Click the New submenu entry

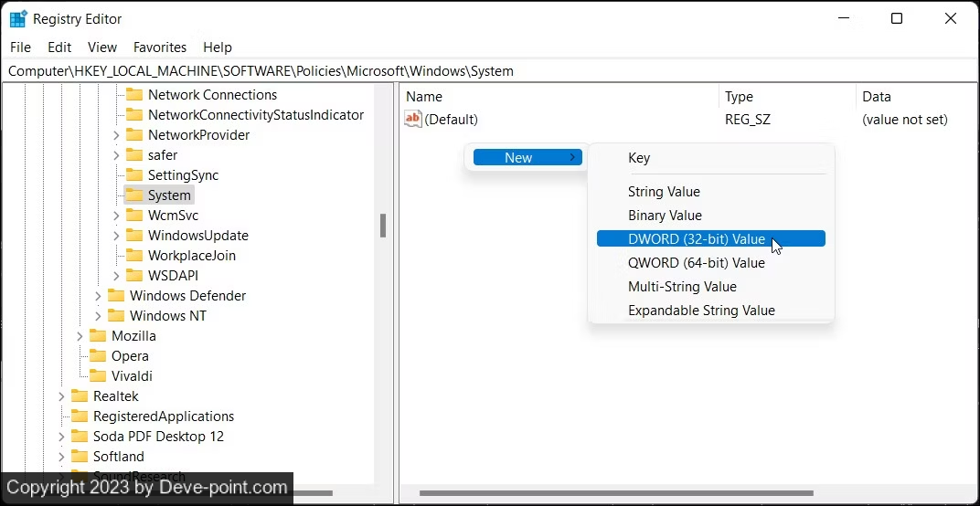point(527,157)
